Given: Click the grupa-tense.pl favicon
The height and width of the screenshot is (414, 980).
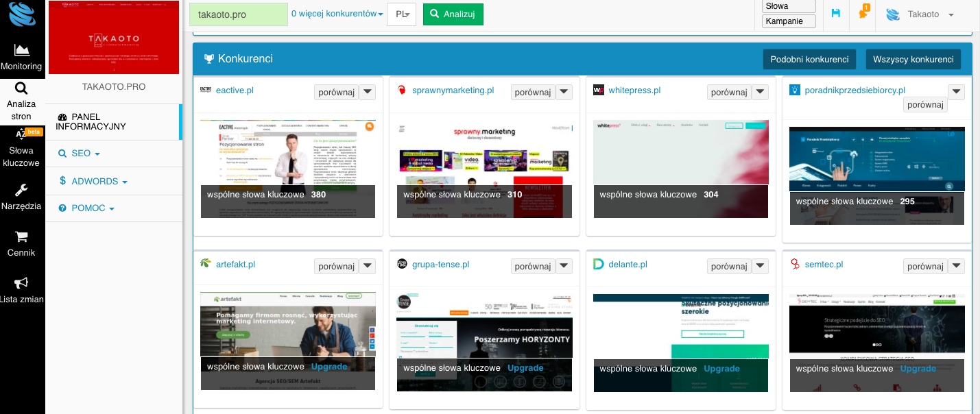Looking at the screenshot, I should [x=402, y=263].
